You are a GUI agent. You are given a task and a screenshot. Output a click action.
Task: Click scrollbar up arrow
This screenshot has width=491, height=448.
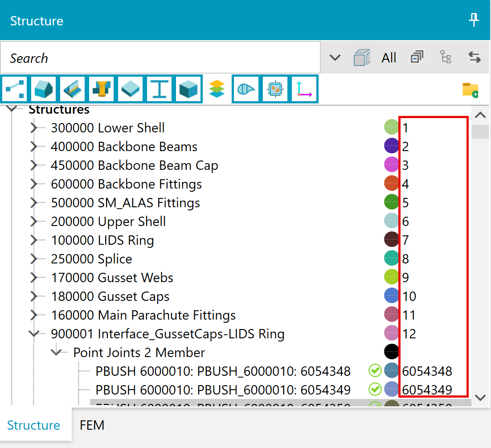point(480,115)
